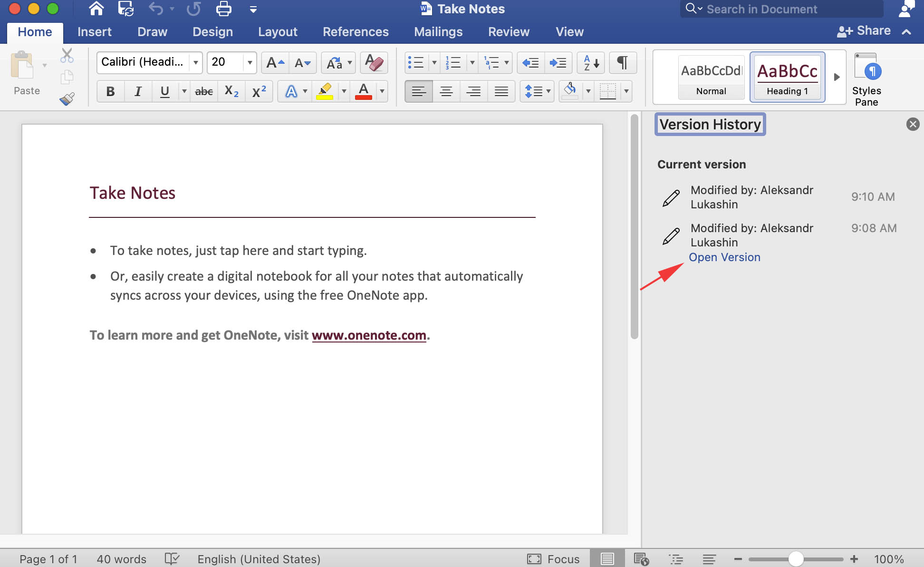Screen dimensions: 924x567
Task: Click Open Version link in history
Action: [725, 257]
